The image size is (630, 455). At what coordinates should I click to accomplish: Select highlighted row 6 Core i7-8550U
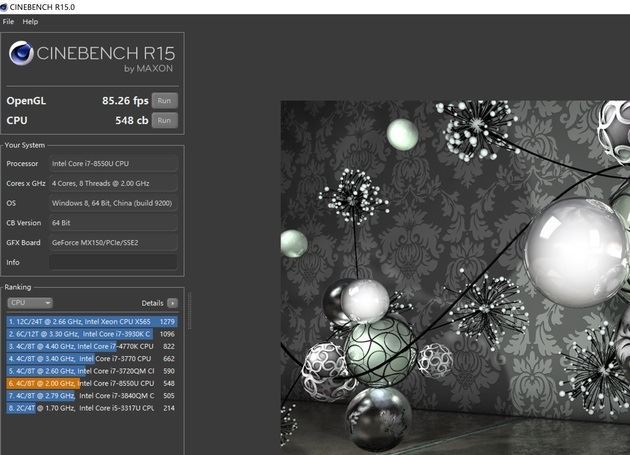click(92, 383)
